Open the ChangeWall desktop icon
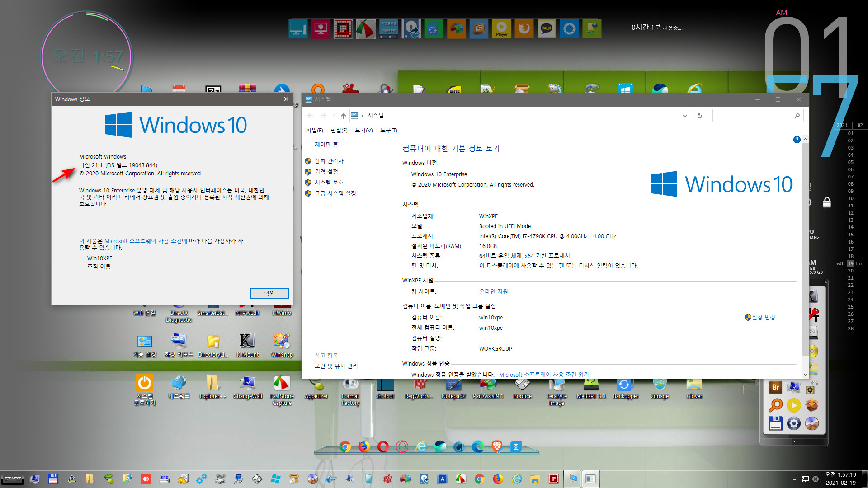This screenshot has height=488, width=868. (248, 387)
